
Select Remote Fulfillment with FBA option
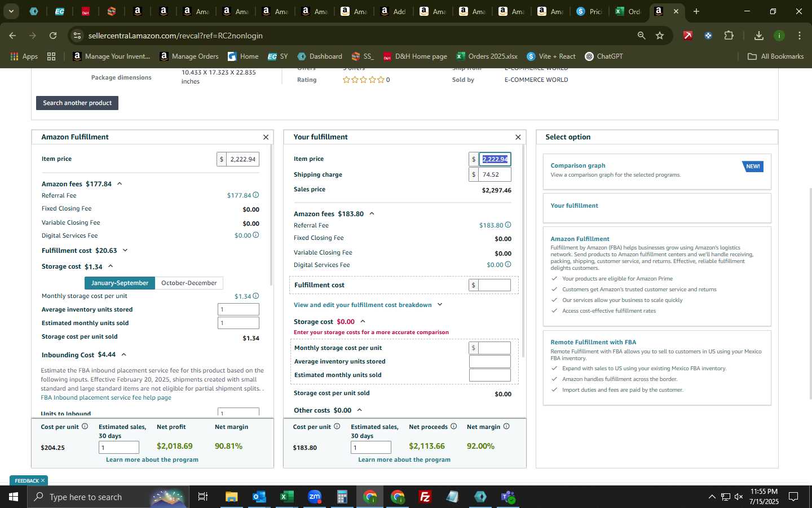pos(656,367)
